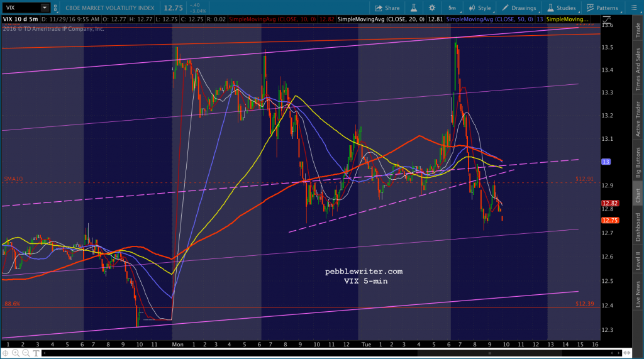The height and width of the screenshot is (359, 644).
Task: Click the 12.82 red price bubble on axis
Action: (610, 203)
